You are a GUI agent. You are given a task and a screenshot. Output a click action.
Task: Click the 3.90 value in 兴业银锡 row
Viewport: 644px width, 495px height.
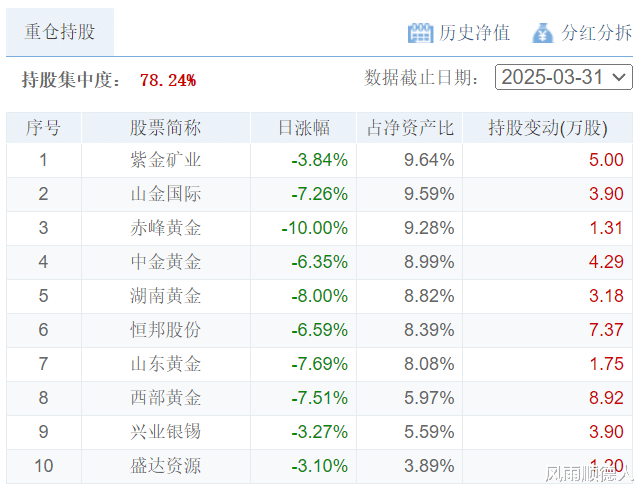[x=606, y=432]
